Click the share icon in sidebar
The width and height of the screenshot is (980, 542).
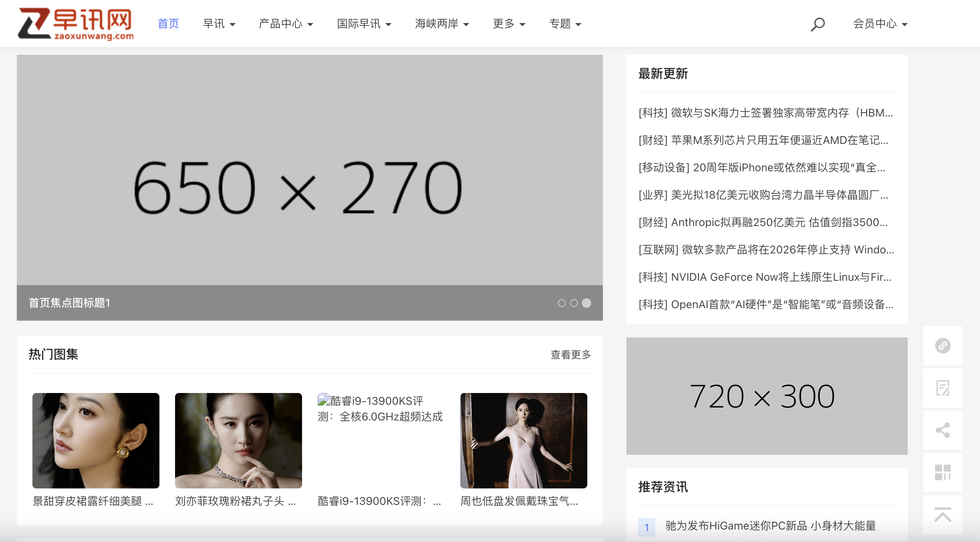click(942, 430)
